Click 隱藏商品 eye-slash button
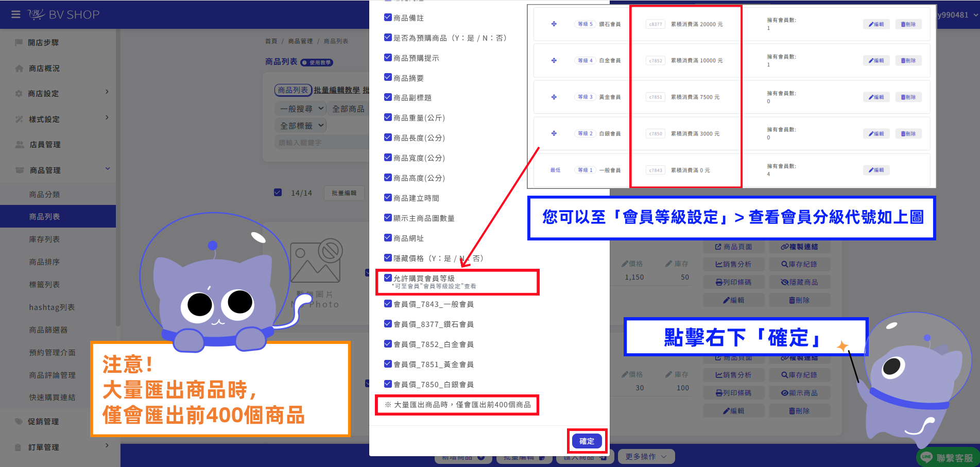Viewport: 980px width, 467px height. coord(799,282)
